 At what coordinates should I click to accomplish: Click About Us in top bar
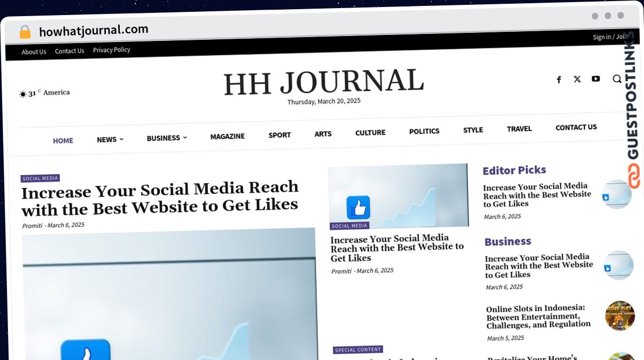click(x=34, y=52)
